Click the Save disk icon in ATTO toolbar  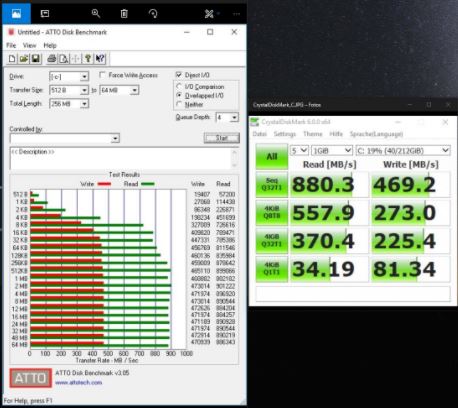coord(35,59)
